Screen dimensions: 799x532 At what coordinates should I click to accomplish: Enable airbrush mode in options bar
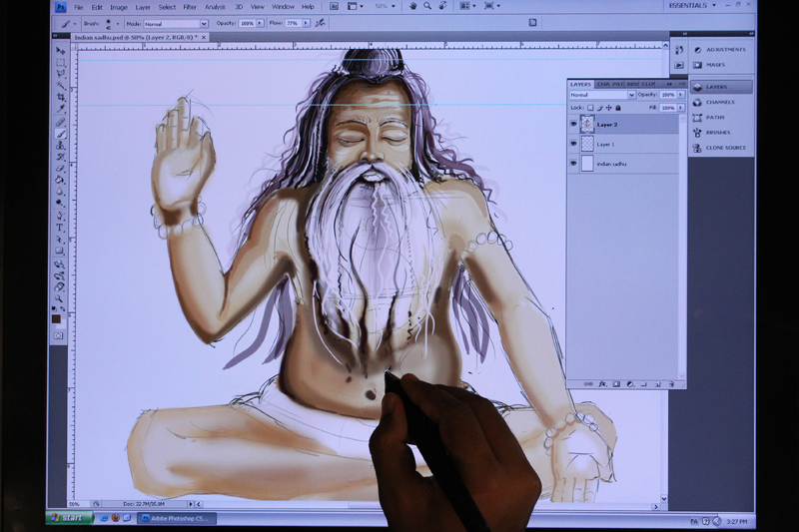(320, 23)
